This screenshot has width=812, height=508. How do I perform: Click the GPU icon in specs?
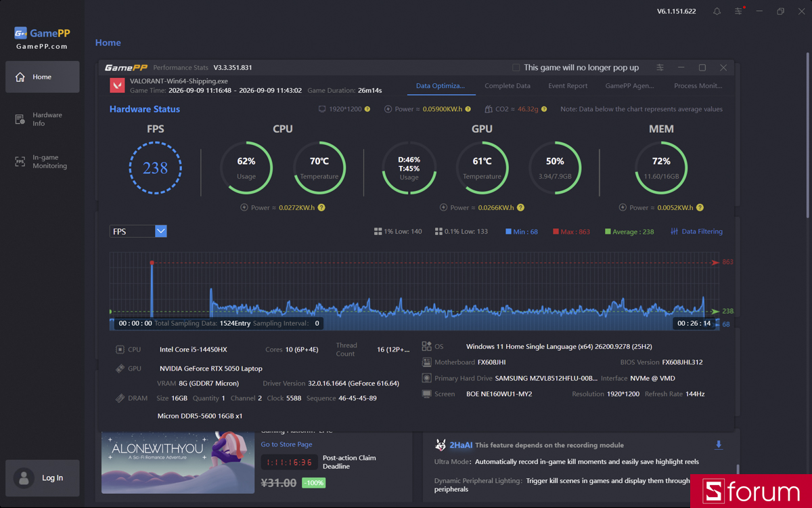coord(120,368)
